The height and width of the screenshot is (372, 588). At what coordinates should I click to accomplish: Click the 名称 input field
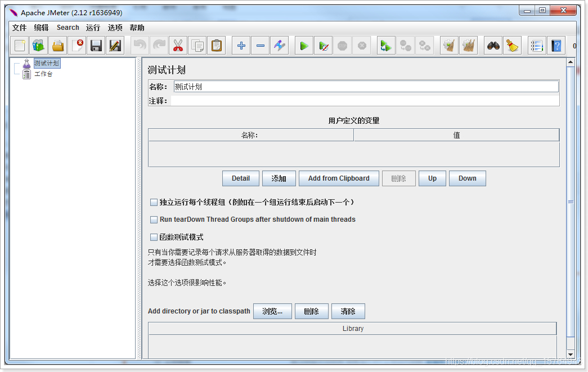coord(366,87)
